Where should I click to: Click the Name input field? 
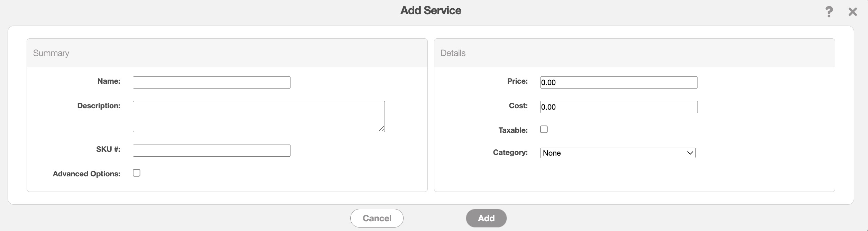tap(211, 82)
